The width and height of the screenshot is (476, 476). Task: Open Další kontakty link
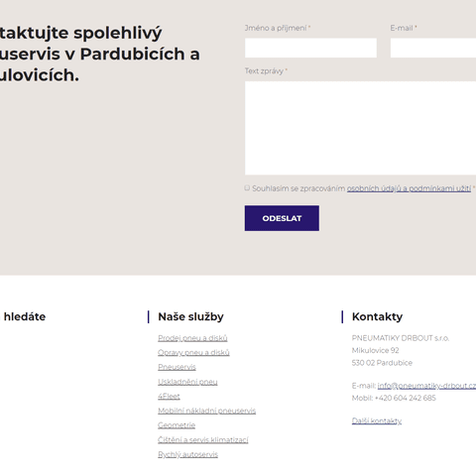pyautogui.click(x=377, y=420)
